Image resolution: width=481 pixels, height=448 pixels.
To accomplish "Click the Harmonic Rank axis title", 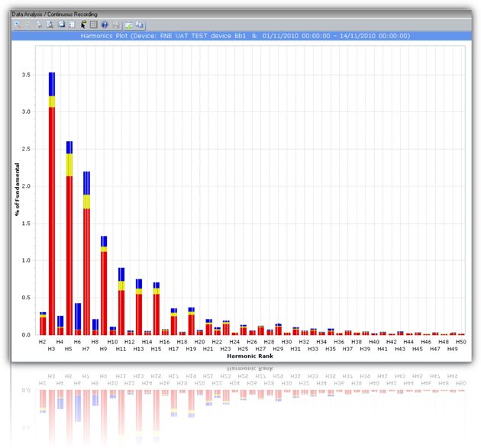I will pos(250,356).
